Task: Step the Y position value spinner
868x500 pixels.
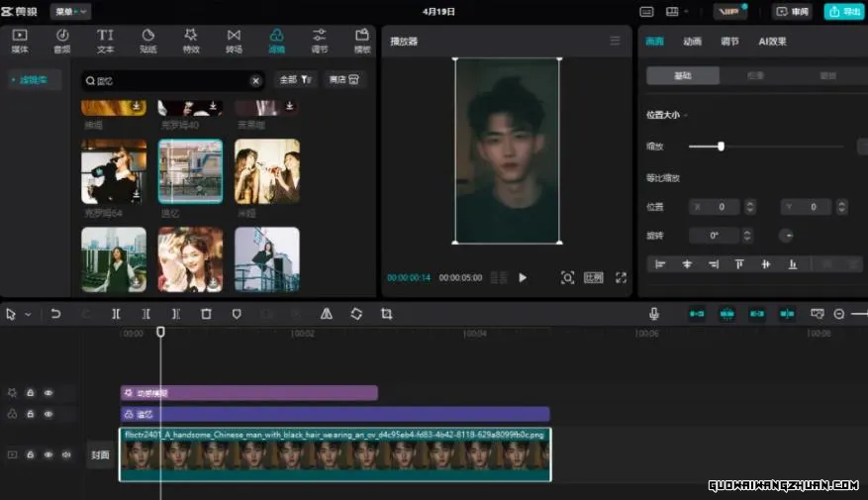Action: [842, 207]
